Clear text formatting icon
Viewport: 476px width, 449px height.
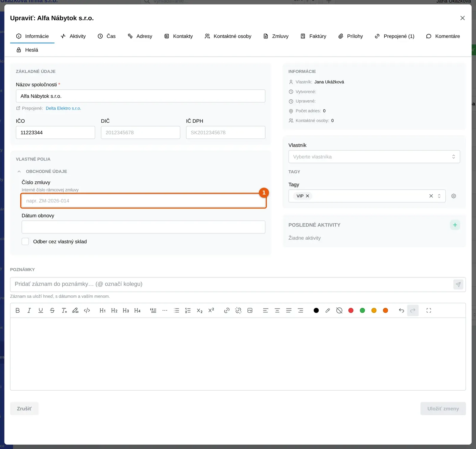pyautogui.click(x=64, y=311)
